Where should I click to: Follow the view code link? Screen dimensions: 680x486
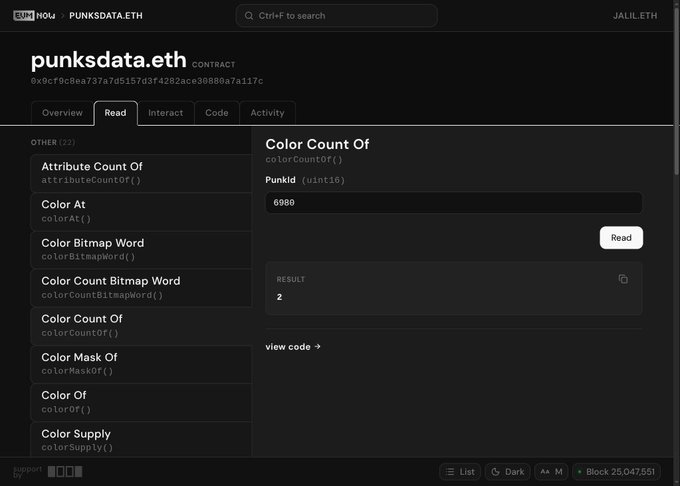tap(293, 347)
